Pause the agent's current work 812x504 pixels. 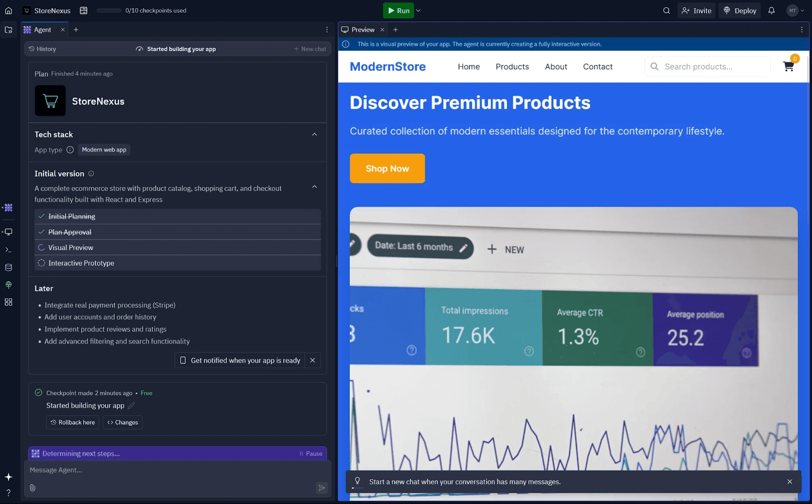tap(311, 454)
